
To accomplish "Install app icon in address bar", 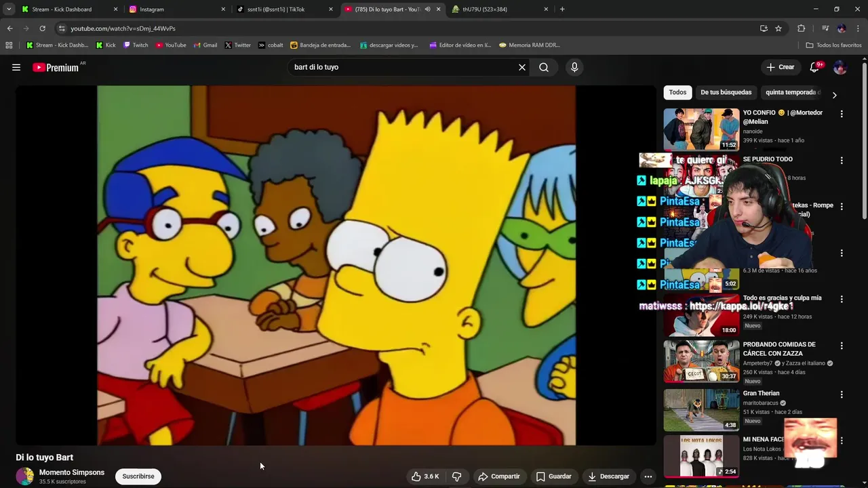I will click(x=764, y=28).
